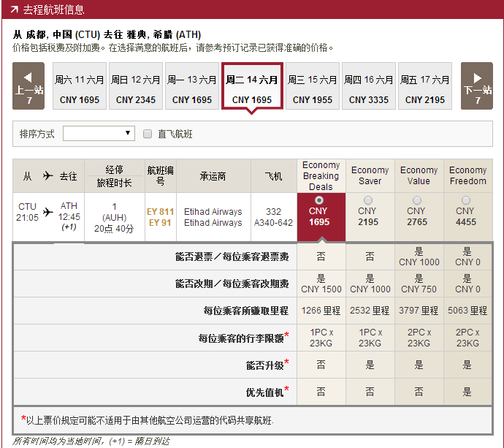
Task: Open flight number EY 811 link
Action: [x=160, y=212]
